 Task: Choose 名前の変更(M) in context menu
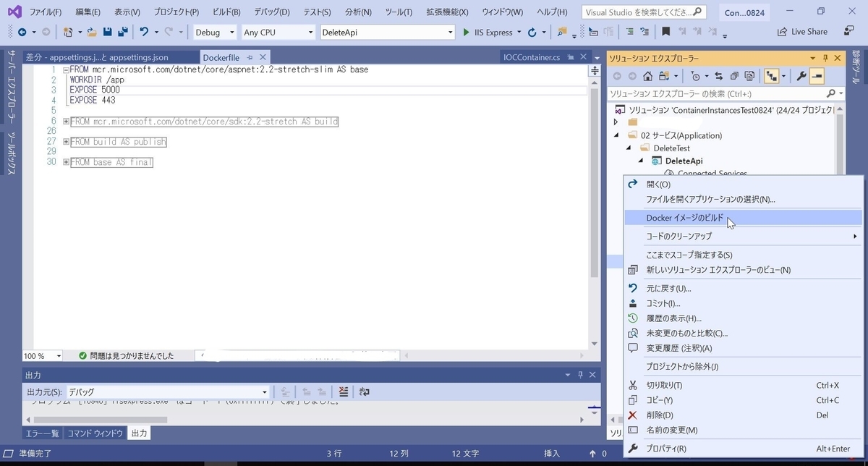[x=744, y=430]
